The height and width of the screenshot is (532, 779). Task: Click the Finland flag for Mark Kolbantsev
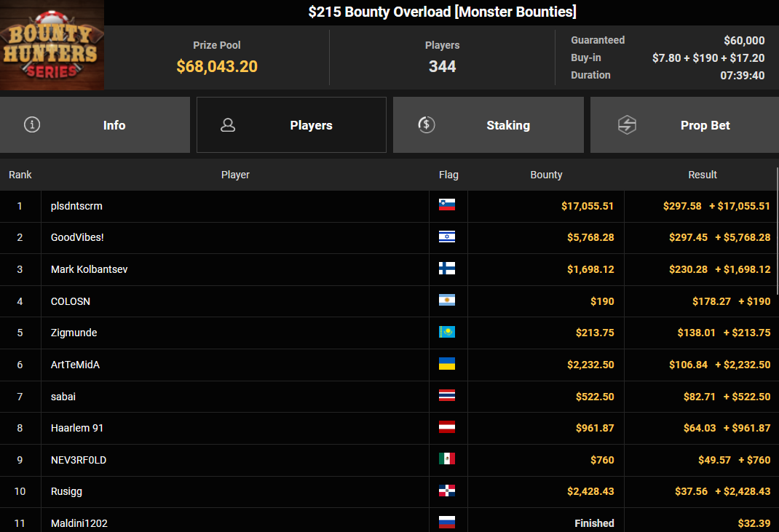pyautogui.click(x=446, y=269)
